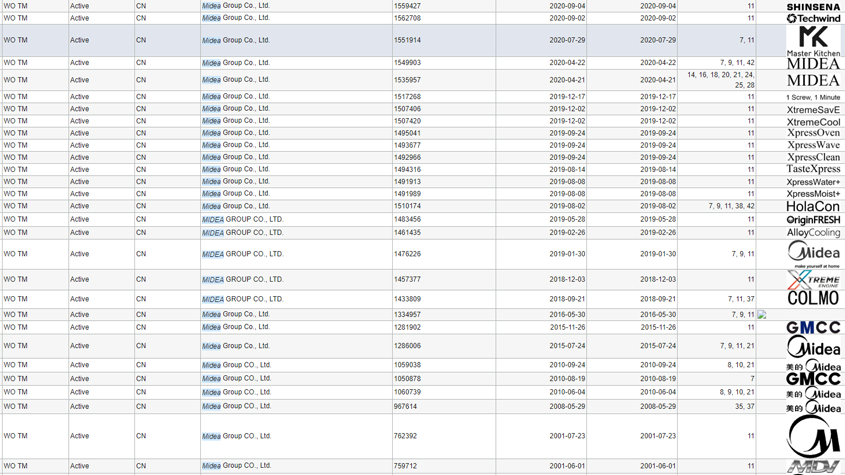Select the TasteXpress trademark image
The image size is (845, 475).
coord(813,170)
